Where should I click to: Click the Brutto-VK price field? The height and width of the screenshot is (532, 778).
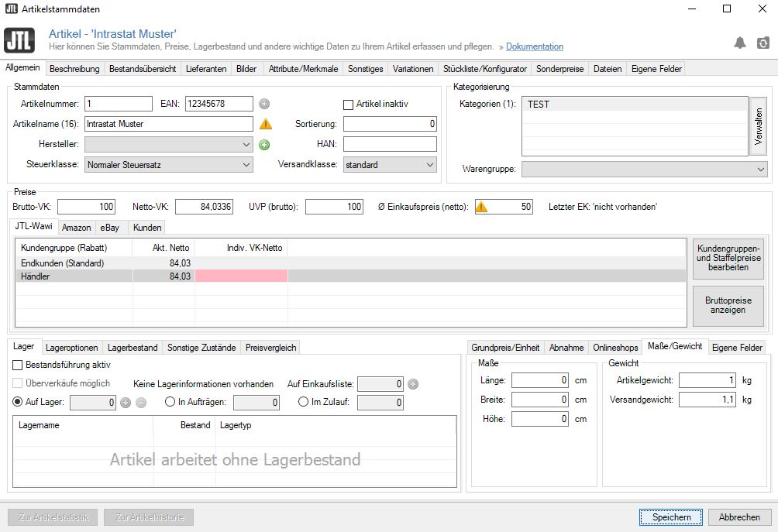86,206
